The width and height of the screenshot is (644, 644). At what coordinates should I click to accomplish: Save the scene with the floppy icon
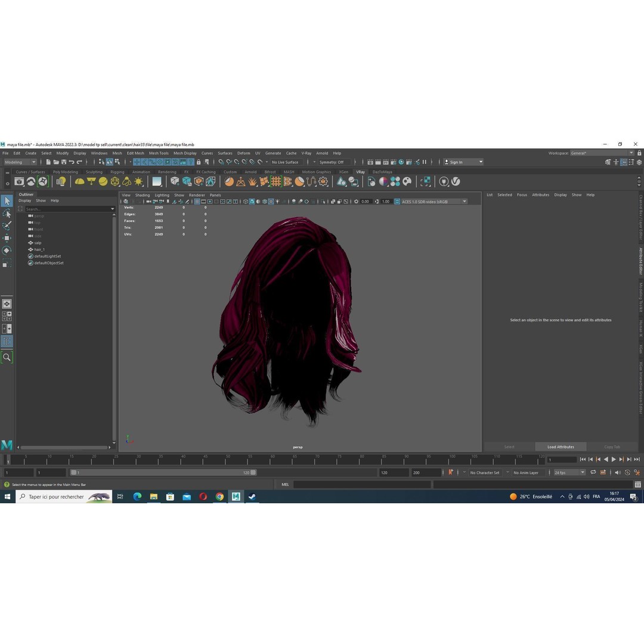click(x=64, y=162)
